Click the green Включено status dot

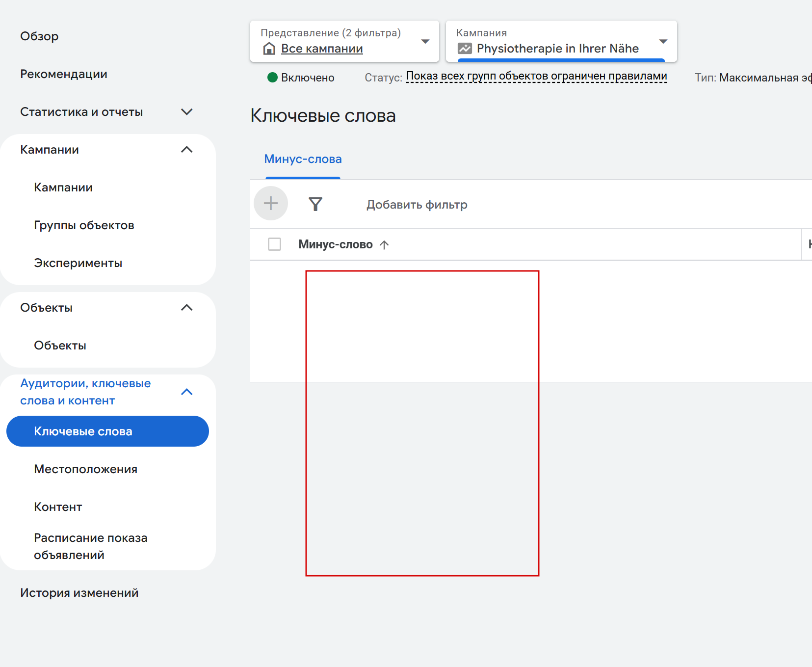(273, 78)
